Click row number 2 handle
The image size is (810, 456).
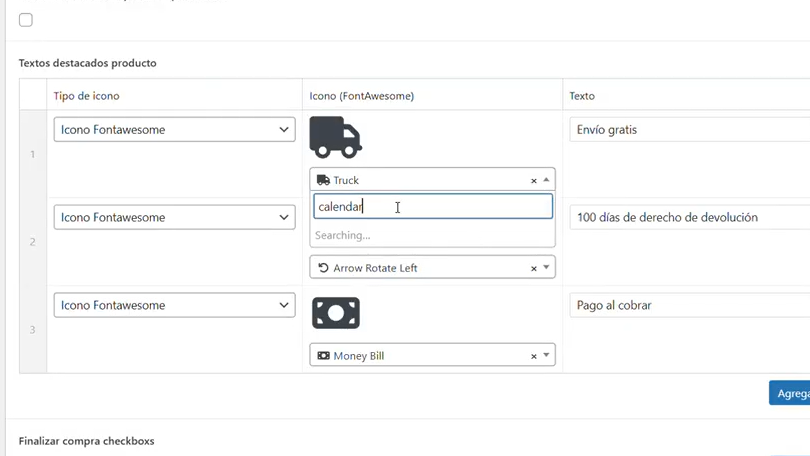pos(32,242)
